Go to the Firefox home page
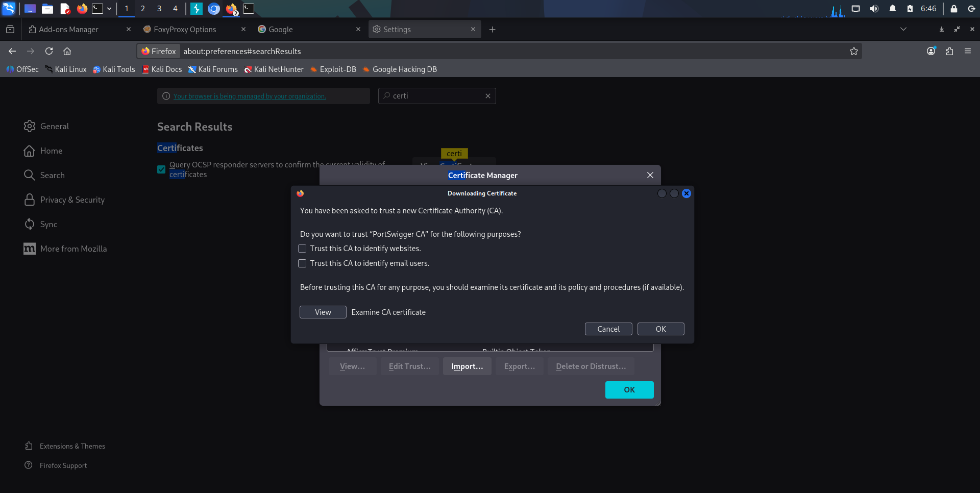The width and height of the screenshot is (980, 493). tap(67, 51)
